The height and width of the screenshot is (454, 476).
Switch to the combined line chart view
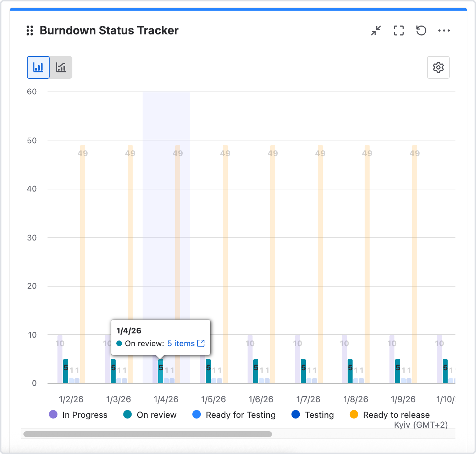[x=61, y=67]
